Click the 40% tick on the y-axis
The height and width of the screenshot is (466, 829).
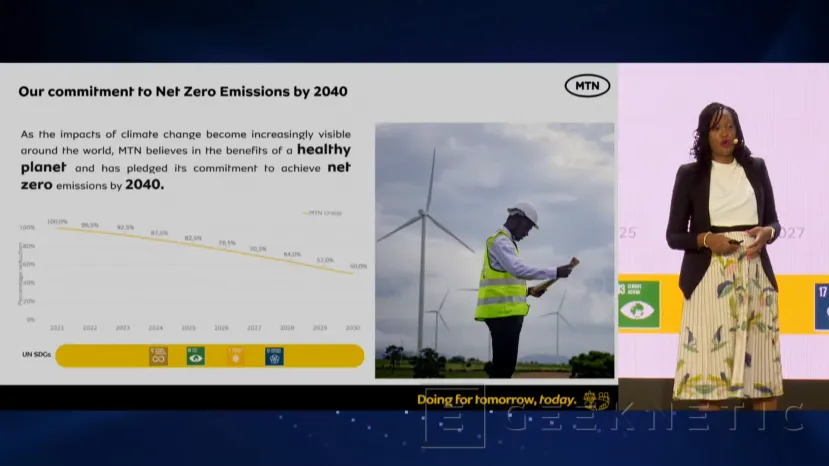29,282
